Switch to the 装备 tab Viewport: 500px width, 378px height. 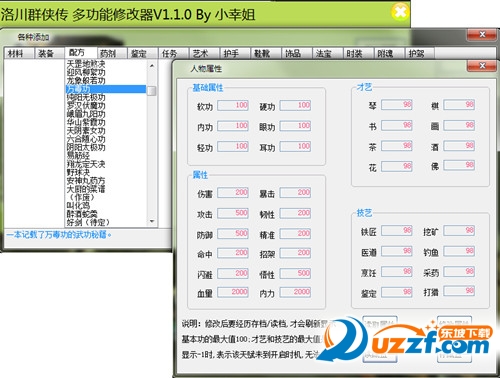pyautogui.click(x=49, y=53)
